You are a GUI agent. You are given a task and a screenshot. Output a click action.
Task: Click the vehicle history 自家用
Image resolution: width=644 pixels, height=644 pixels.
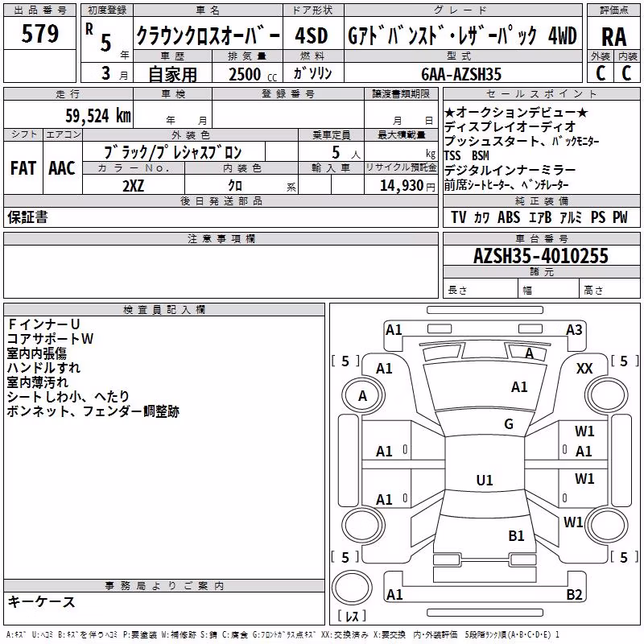point(172,74)
